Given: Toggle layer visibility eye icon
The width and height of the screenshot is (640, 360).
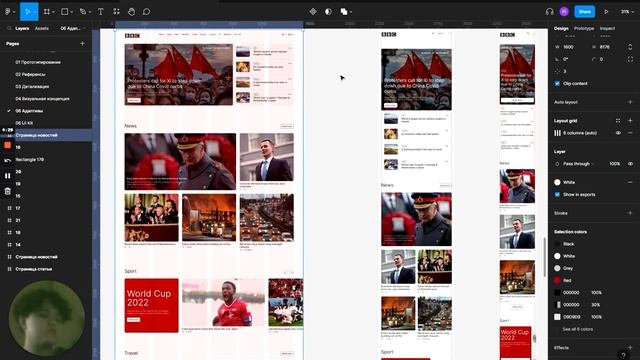Looking at the screenshot, I should [630, 164].
